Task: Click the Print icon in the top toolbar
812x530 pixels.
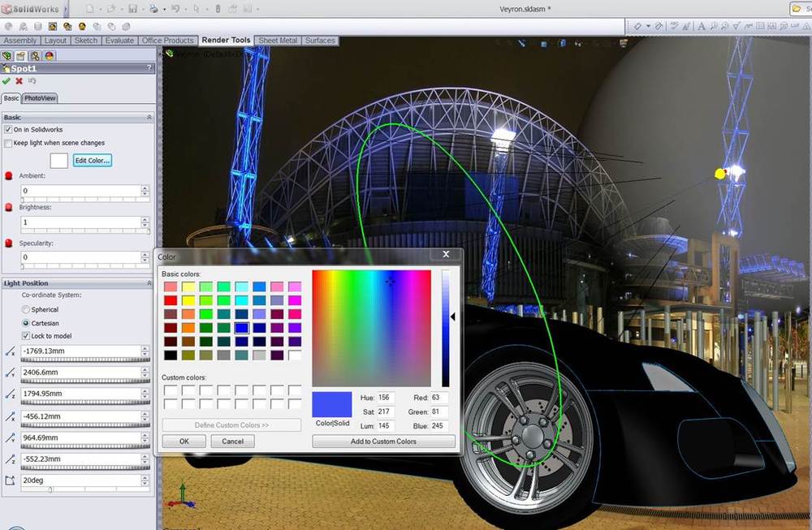Action: (x=153, y=9)
